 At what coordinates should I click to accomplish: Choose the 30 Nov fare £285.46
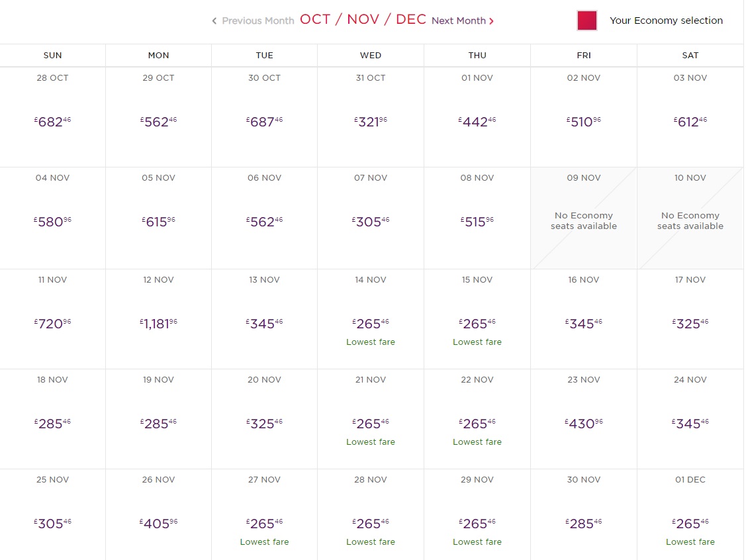point(583,524)
